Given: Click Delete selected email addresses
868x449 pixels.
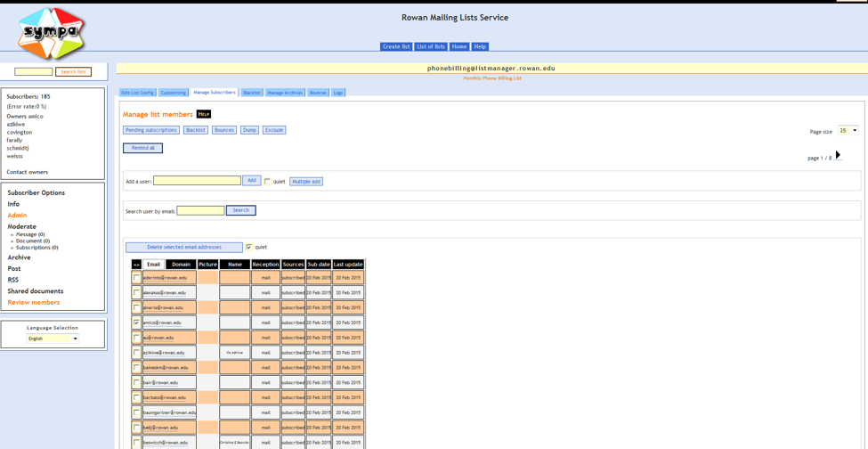Looking at the screenshot, I should pos(183,247).
